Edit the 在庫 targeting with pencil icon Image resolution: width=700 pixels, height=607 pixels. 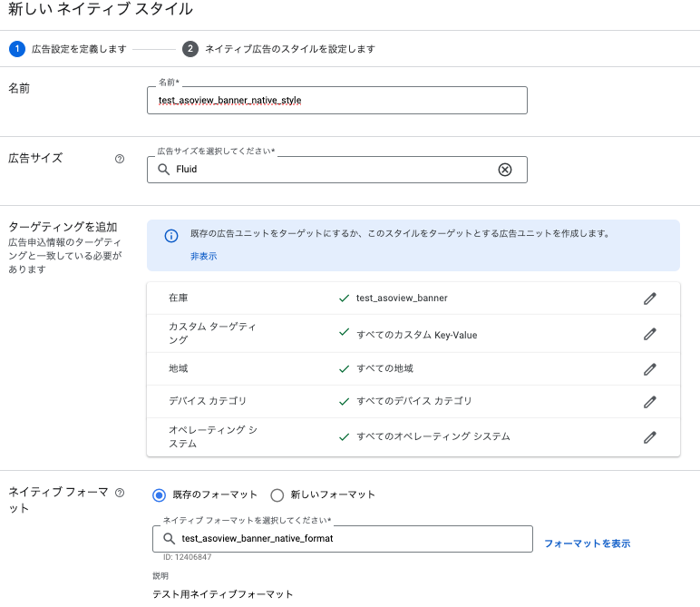(x=649, y=299)
